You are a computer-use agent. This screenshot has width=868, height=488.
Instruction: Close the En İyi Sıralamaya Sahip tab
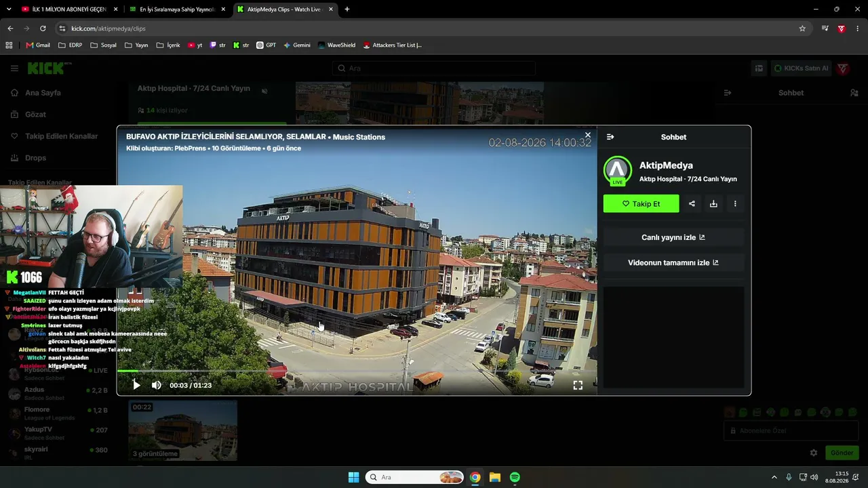[x=223, y=9]
